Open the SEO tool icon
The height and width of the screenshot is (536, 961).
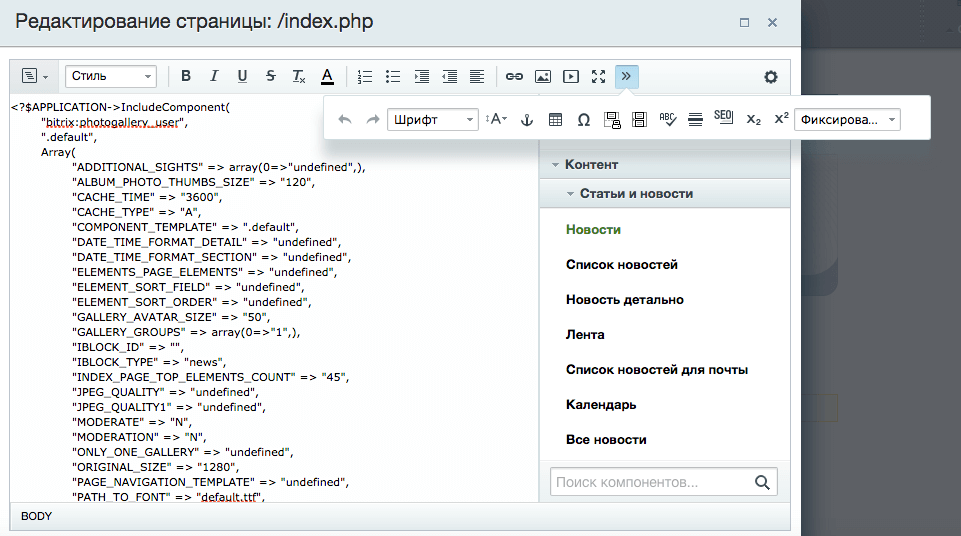[x=724, y=118]
